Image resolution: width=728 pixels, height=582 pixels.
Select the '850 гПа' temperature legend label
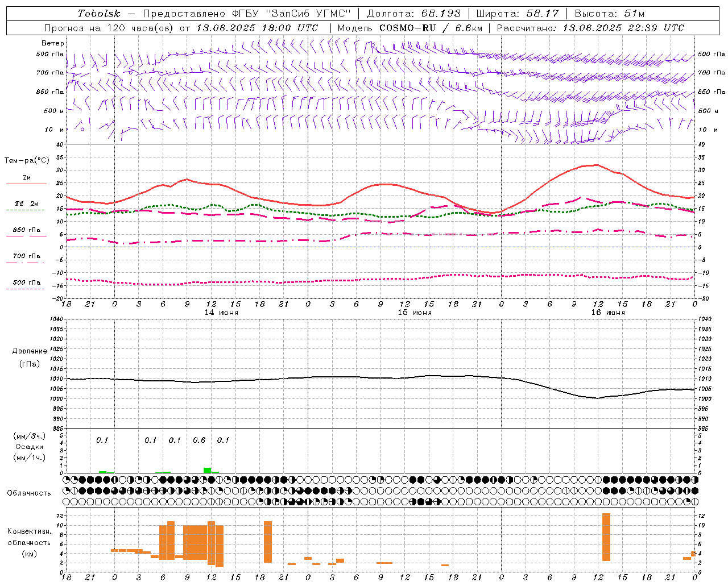(27, 230)
